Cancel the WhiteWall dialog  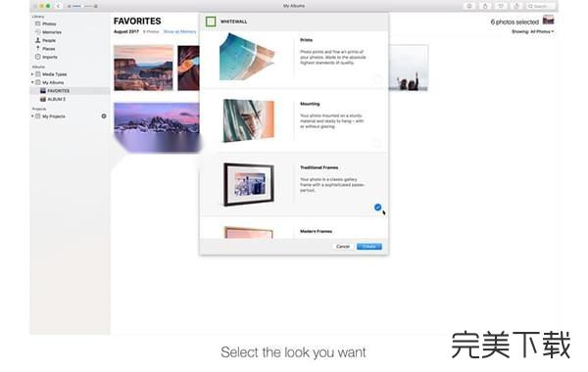(x=343, y=246)
